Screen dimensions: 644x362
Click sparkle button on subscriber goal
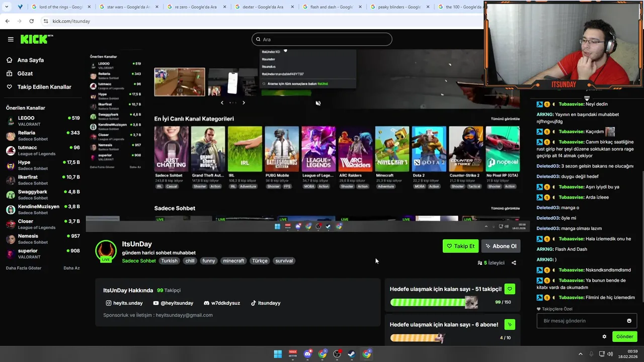click(510, 325)
